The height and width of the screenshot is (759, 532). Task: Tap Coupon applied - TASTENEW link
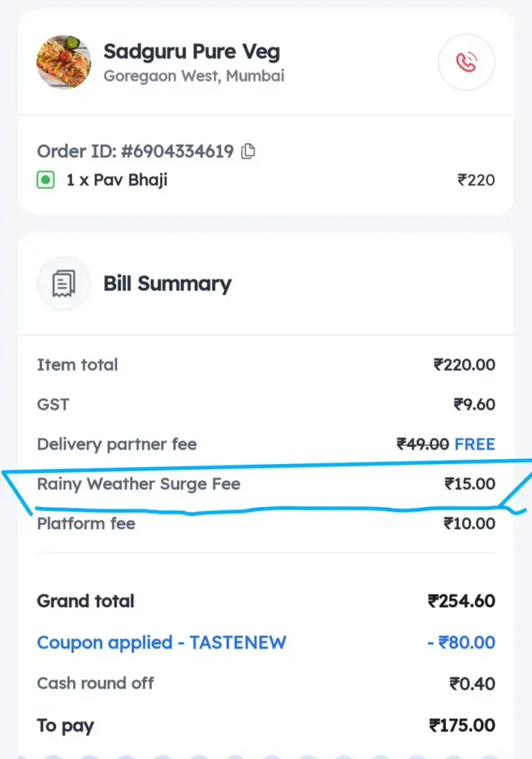click(x=162, y=643)
